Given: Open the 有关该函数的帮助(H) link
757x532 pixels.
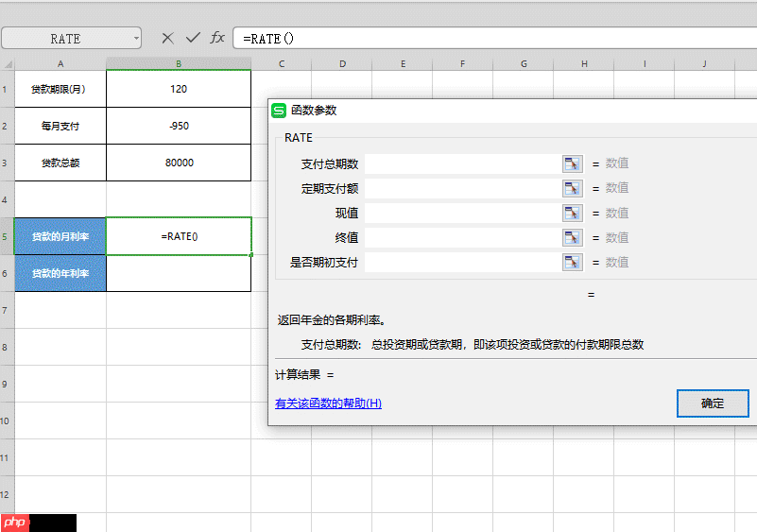Looking at the screenshot, I should tap(328, 403).
